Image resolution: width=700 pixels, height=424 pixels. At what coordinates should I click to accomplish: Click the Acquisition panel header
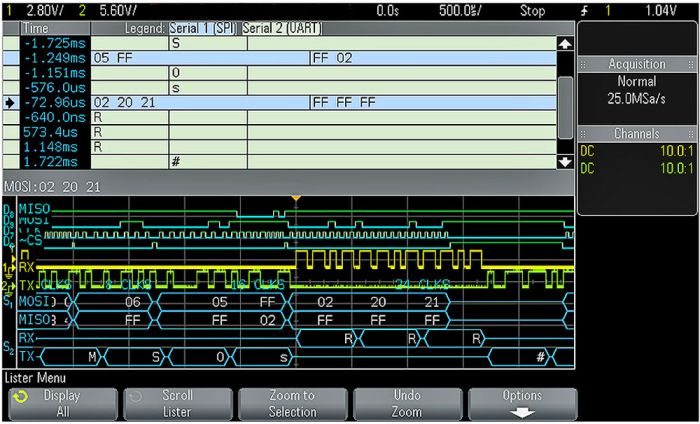pos(637,64)
